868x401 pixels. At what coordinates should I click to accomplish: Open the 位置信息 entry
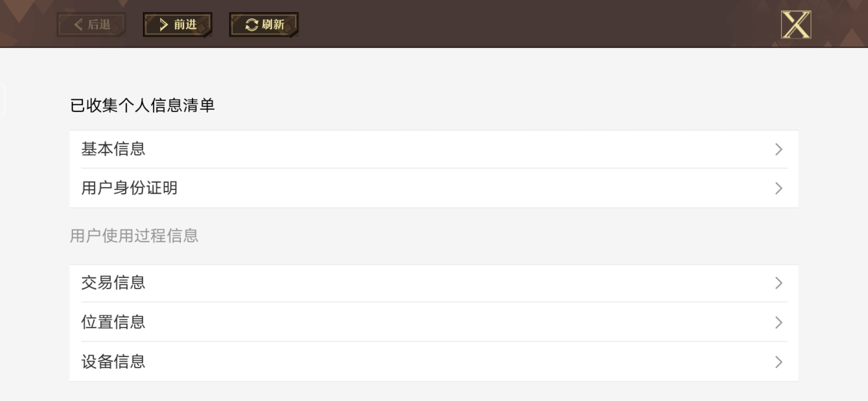434,322
